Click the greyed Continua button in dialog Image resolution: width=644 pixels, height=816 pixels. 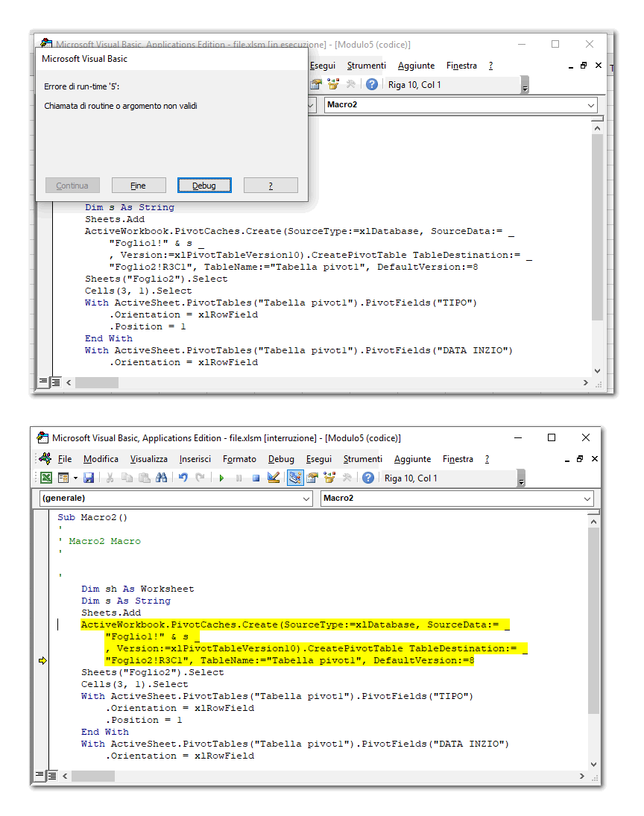click(72, 186)
